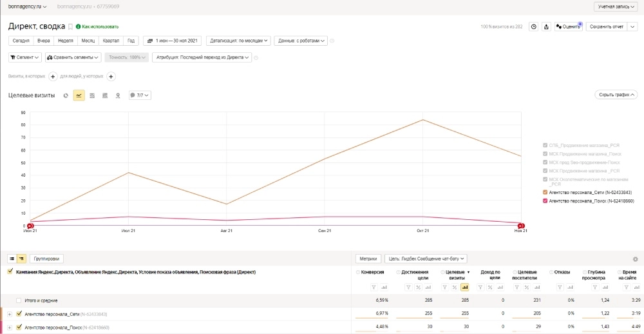Viewport: 644px width, 334px height.
Task: Toggle СПБ_Продвижение магазина_РСЯ legend checkbox
Action: pyautogui.click(x=545, y=145)
